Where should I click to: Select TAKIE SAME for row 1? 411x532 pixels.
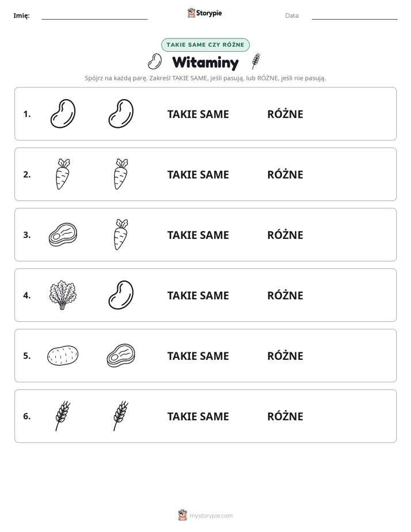(x=198, y=114)
